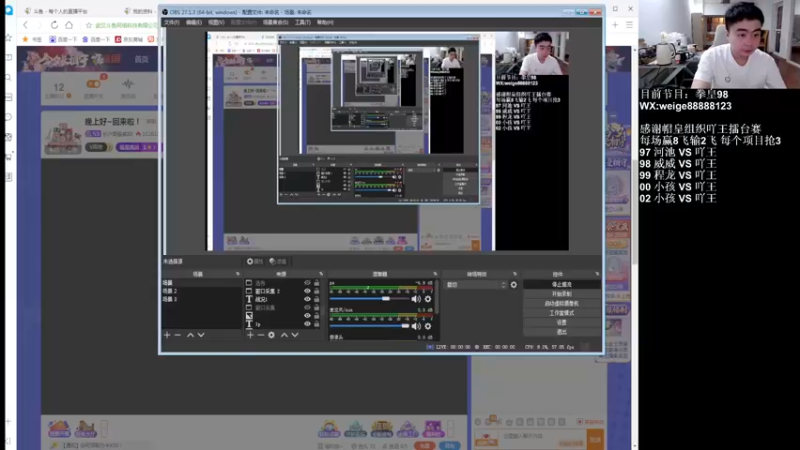
Task: Click browser back navigation arrow
Action: click(x=26, y=25)
